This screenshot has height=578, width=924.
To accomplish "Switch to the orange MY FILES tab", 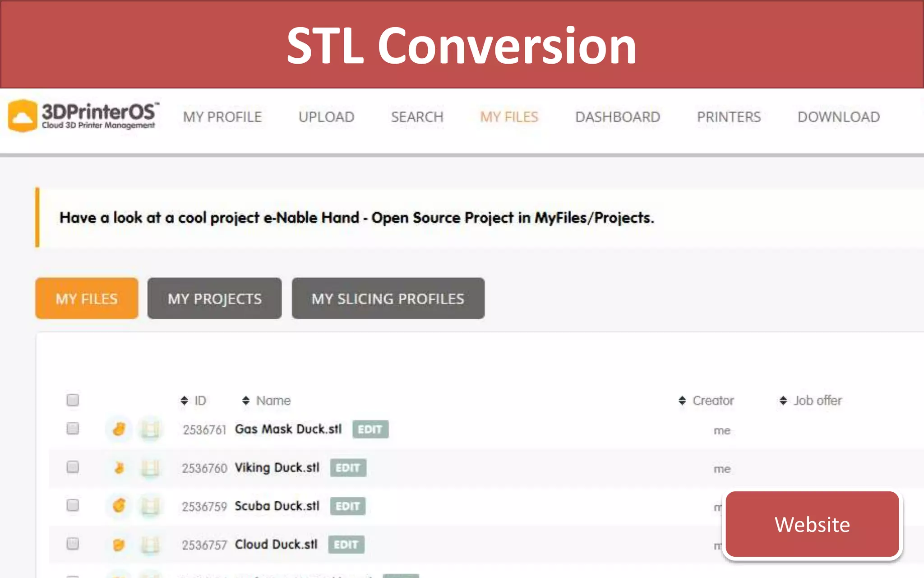I will (87, 298).
